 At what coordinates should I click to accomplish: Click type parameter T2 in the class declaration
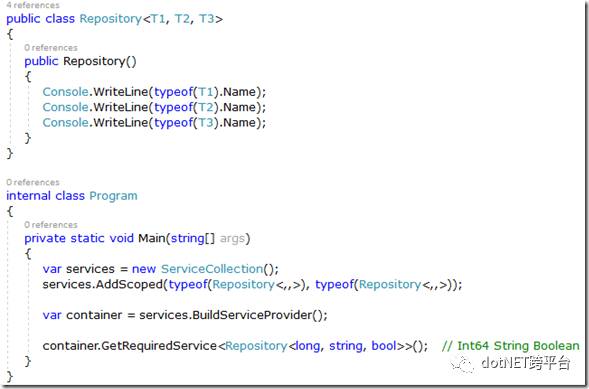182,19
